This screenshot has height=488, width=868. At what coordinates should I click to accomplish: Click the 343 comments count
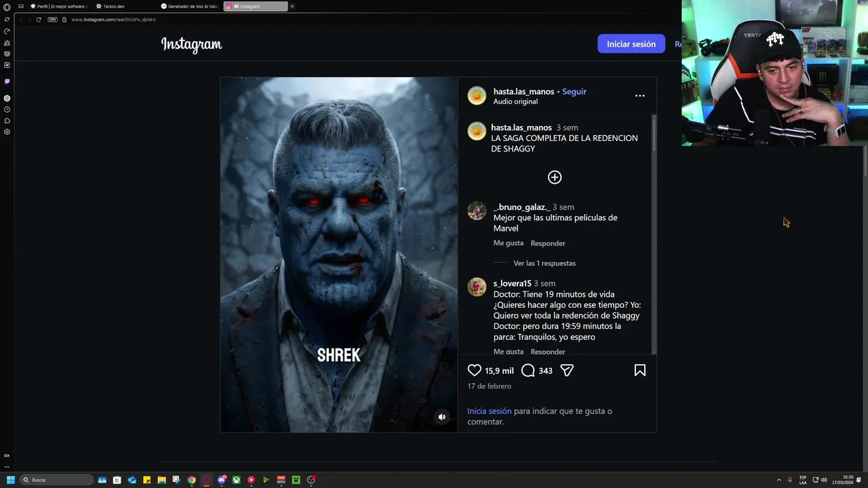pyautogui.click(x=545, y=371)
